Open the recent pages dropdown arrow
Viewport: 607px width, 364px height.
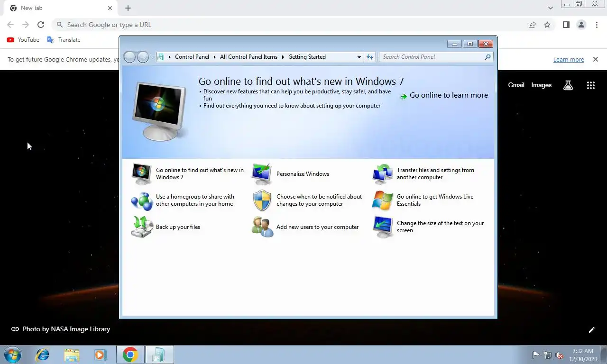point(152,57)
